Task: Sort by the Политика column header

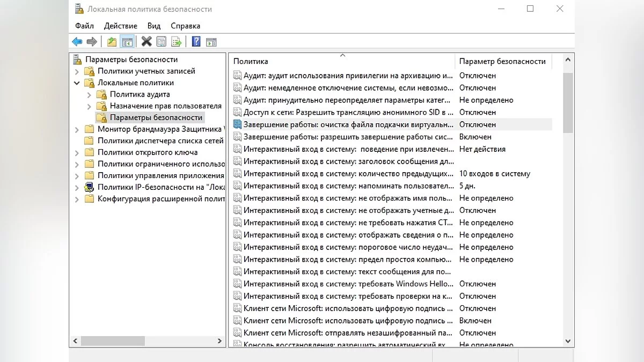Action: (x=341, y=61)
